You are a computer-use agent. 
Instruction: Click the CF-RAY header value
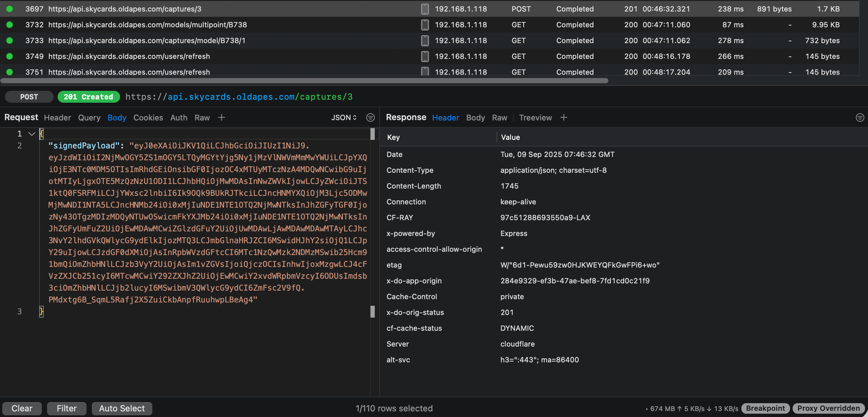point(545,218)
